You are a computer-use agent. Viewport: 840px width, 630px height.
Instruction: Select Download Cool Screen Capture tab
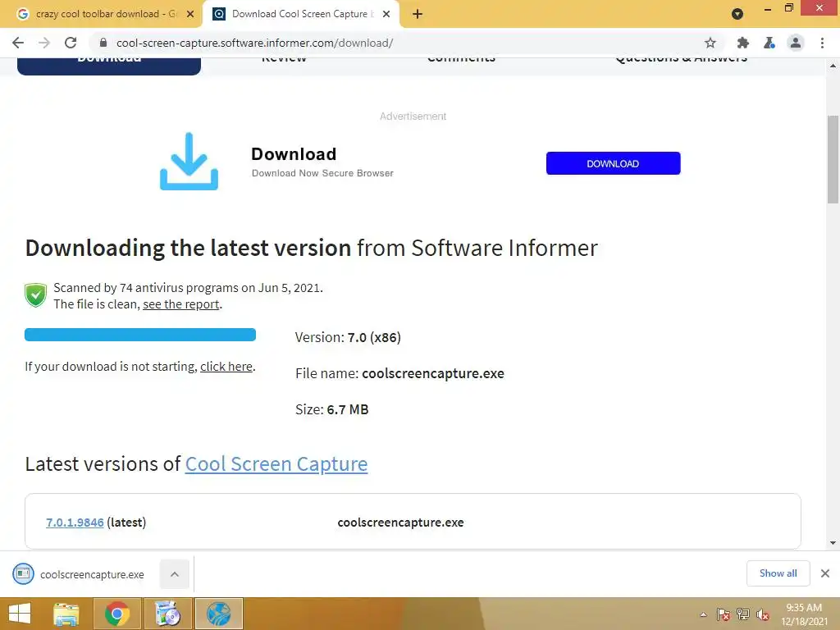click(x=301, y=14)
